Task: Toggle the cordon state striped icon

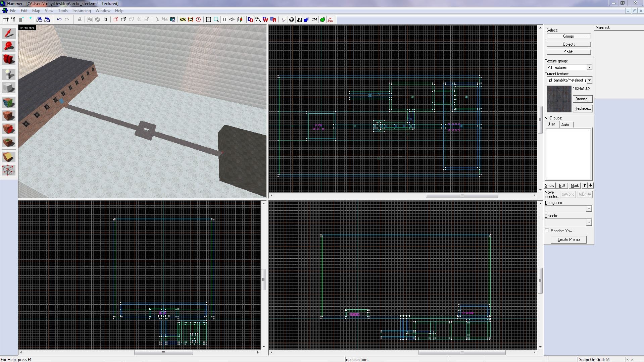Action: (183, 19)
